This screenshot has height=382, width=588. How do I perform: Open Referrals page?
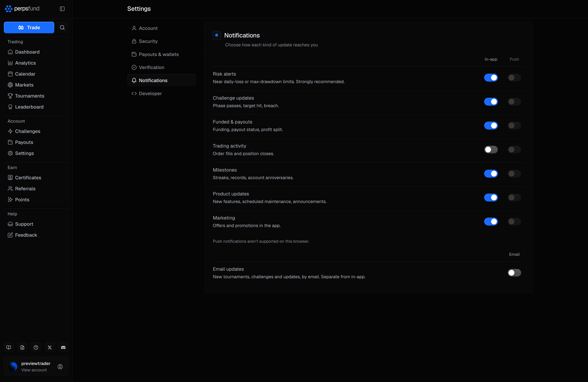[36, 189]
